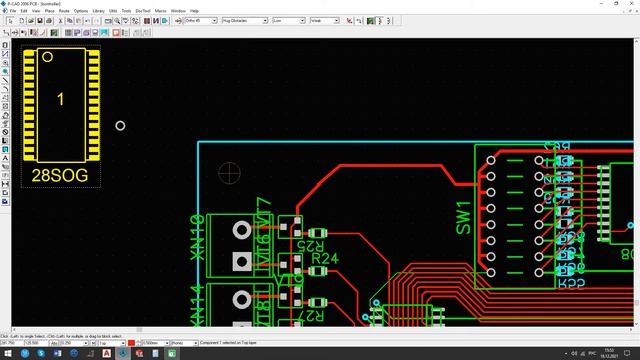This screenshot has width=640, height=360.
Task: Open the Macro menu
Action: (x=160, y=11)
